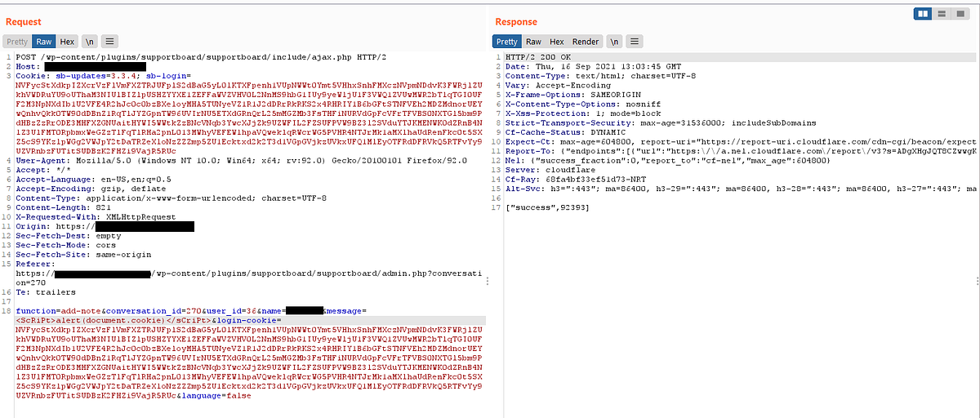This screenshot has height=418, width=980.
Task: Click the response Content-Type text/html header
Action: point(600,75)
